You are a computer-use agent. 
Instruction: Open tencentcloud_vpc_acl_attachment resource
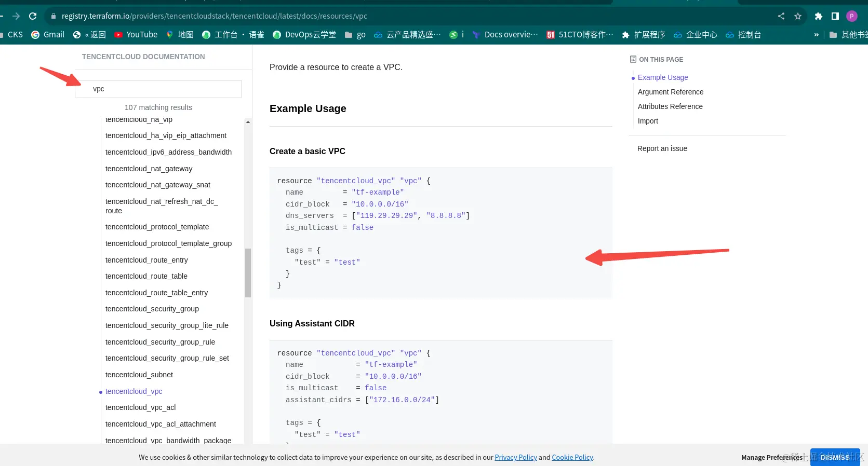click(161, 424)
